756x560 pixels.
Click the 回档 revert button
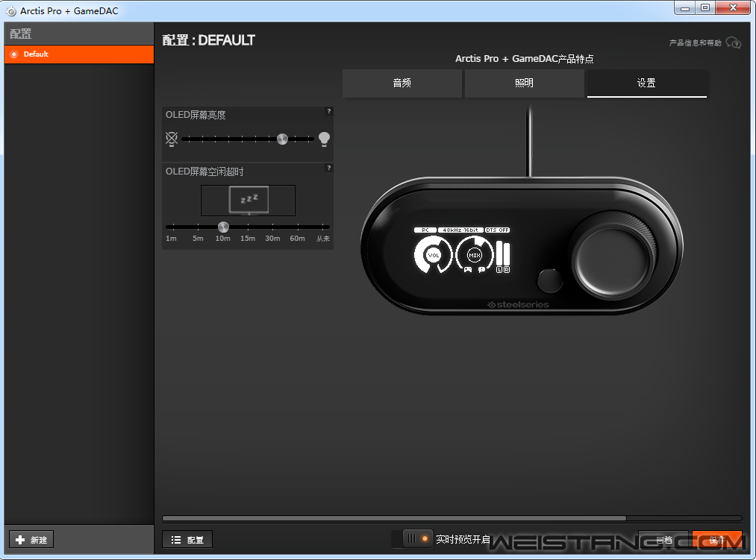click(664, 540)
